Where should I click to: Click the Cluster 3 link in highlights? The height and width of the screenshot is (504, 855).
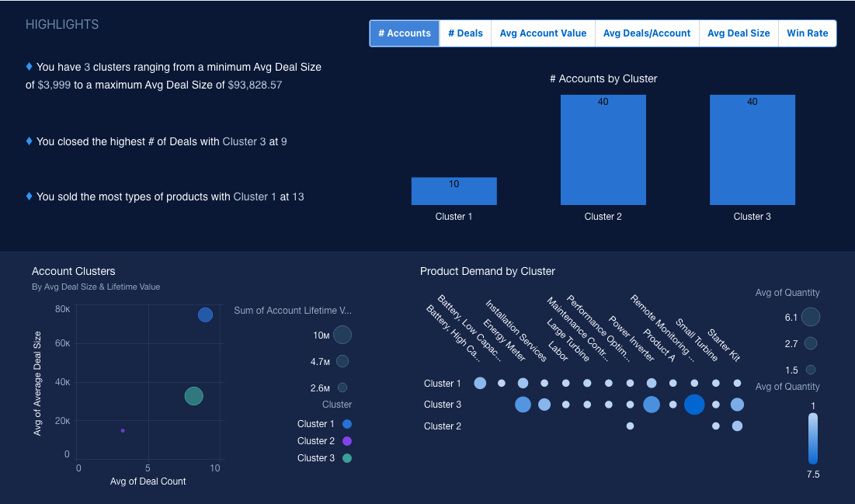coord(244,142)
